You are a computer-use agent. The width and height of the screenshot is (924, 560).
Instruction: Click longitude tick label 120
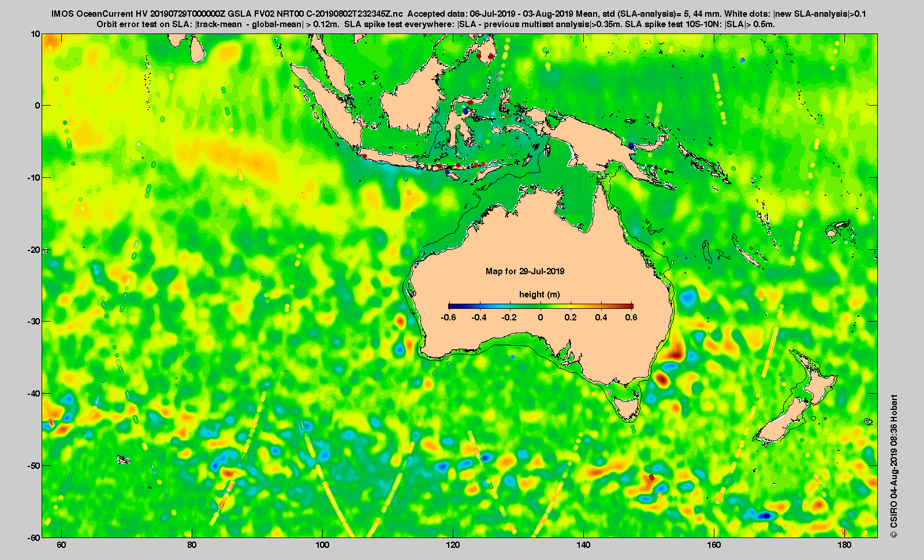coord(453,545)
